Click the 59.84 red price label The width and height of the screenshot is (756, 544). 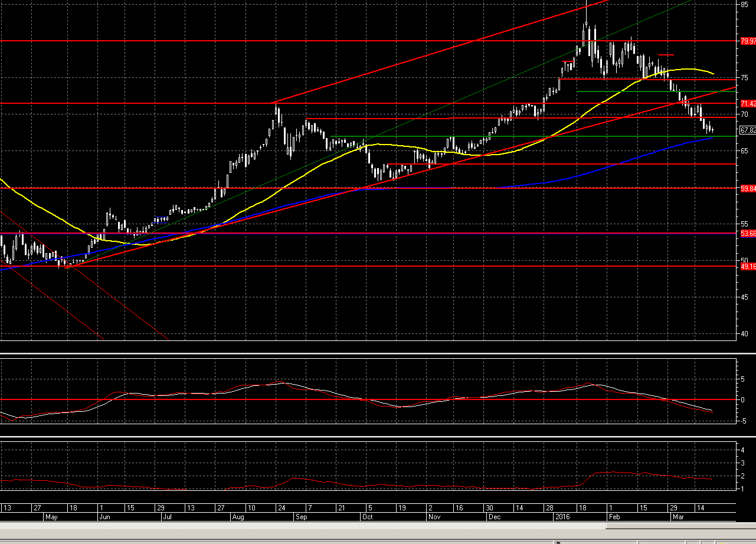pos(748,188)
